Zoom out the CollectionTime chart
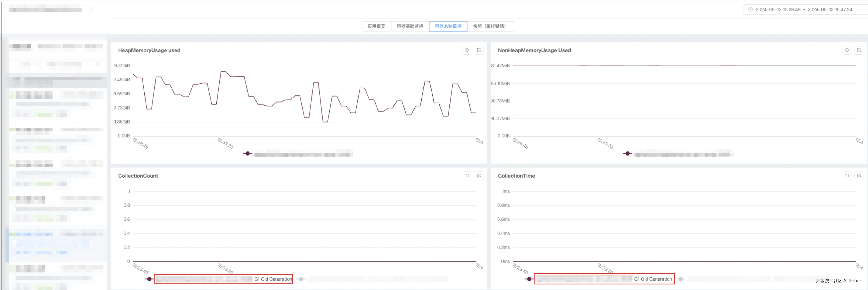 (859, 176)
